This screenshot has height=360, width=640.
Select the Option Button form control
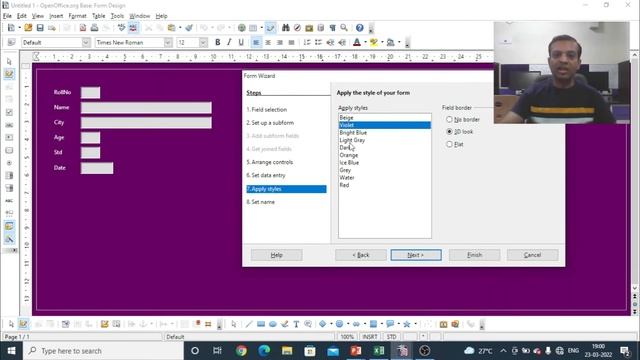pyautogui.click(x=9, y=163)
